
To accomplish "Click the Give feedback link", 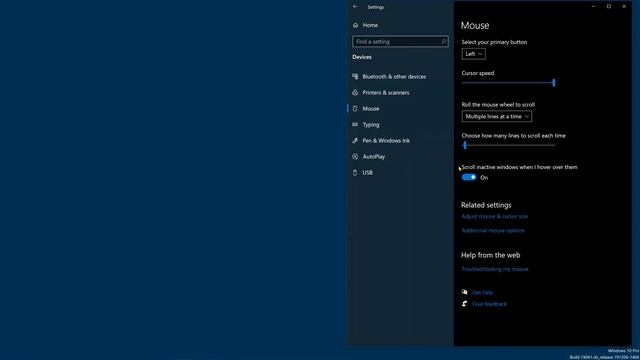I will click(x=489, y=304).
